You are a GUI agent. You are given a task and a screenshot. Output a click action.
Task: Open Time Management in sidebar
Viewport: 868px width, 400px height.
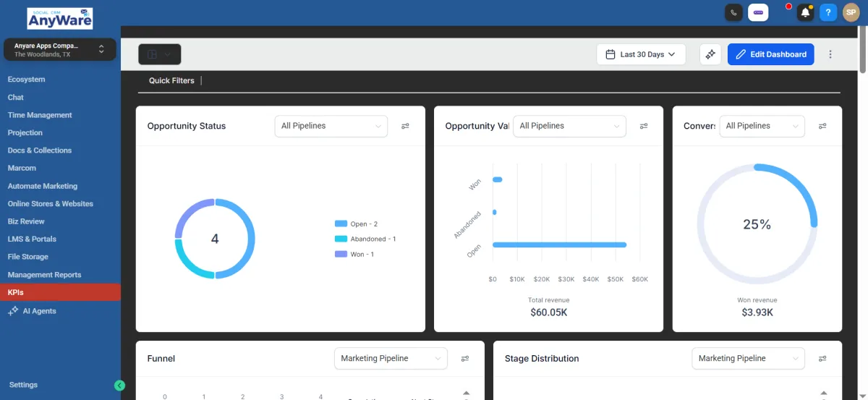click(40, 115)
